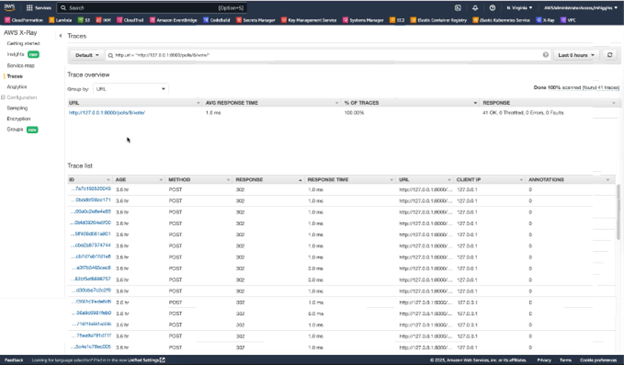Open the Default group dropdown
624x365 pixels.
click(87, 55)
